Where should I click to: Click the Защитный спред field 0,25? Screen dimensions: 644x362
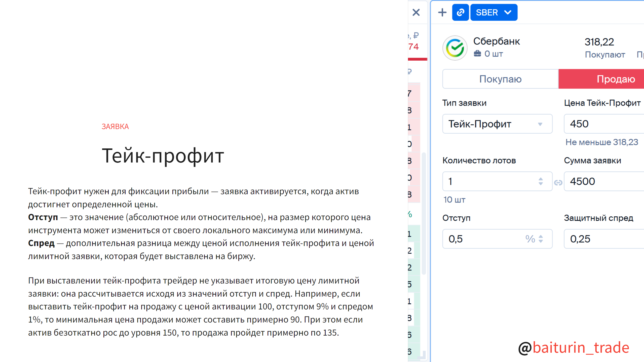(604, 239)
